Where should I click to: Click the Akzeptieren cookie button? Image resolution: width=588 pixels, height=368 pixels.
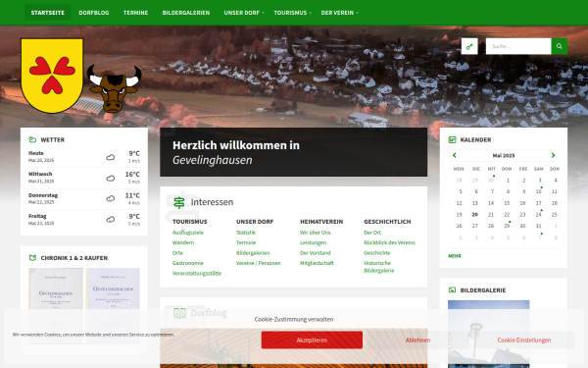[x=312, y=340]
